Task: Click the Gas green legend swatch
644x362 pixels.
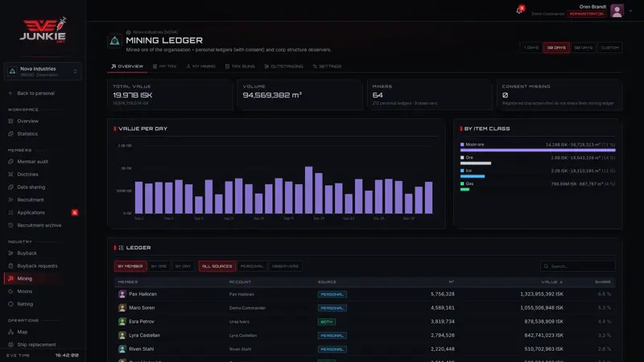Action: pyautogui.click(x=462, y=184)
